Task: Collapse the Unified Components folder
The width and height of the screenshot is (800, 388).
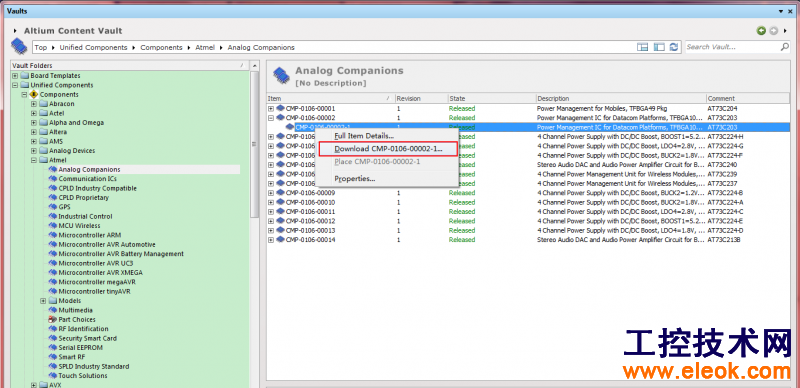Action: tap(15, 85)
